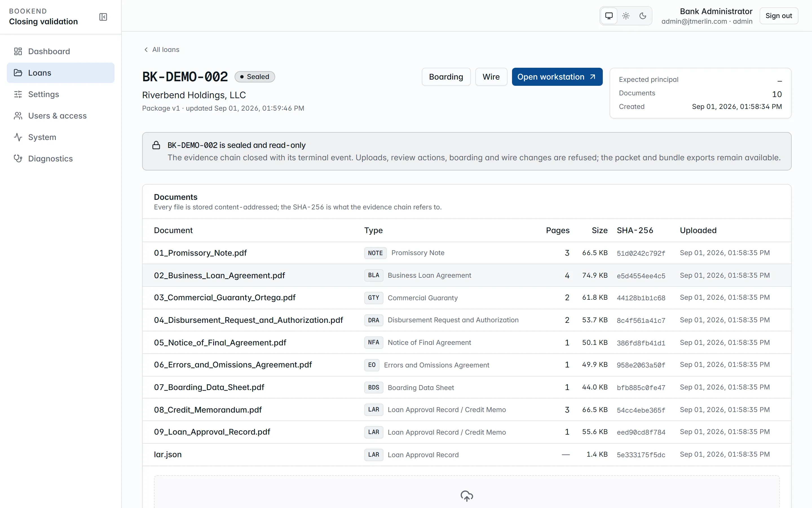Open 02_Business_Loan_Agreement.pdf

click(219, 275)
